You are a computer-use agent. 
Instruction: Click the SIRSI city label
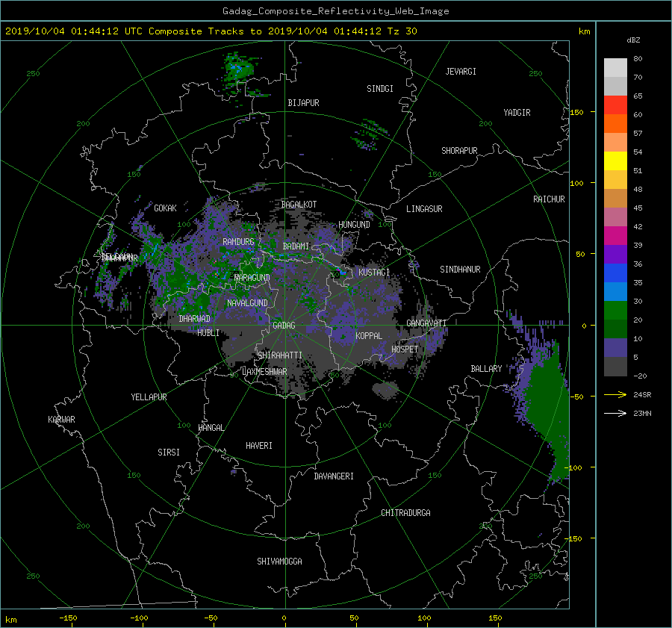pyautogui.click(x=169, y=453)
